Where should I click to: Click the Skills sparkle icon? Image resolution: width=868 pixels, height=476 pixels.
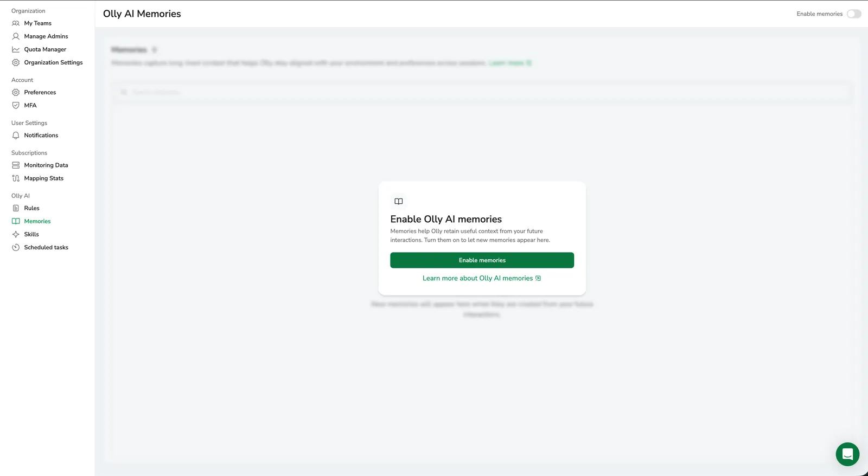(x=16, y=234)
